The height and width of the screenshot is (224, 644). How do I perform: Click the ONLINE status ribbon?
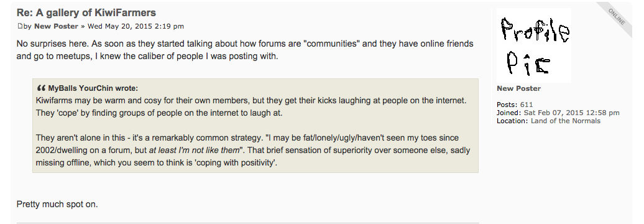[x=616, y=17]
